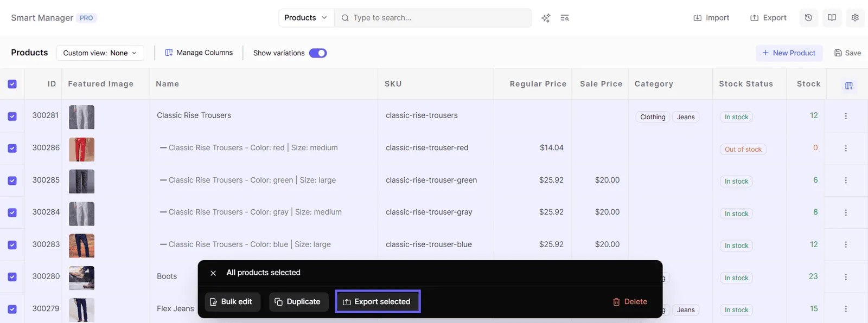Sort by SKU column header
The image size is (868, 323).
coord(393,84)
